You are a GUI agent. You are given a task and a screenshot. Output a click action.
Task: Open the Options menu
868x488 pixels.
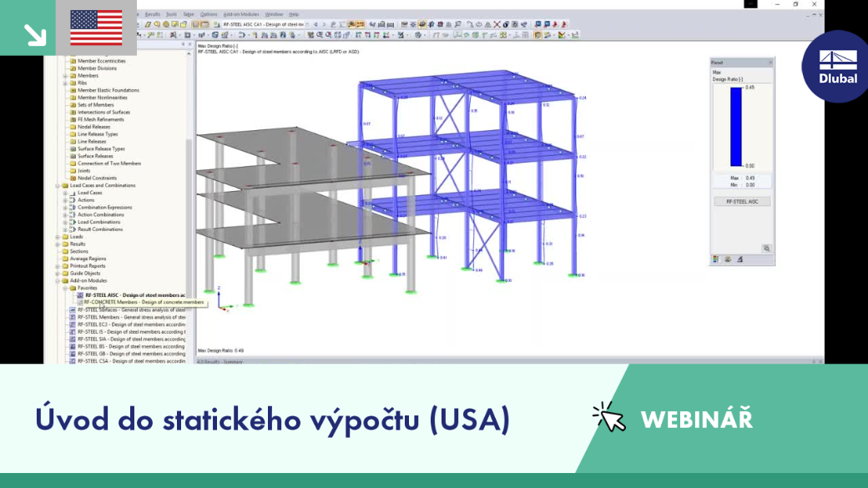(209, 14)
